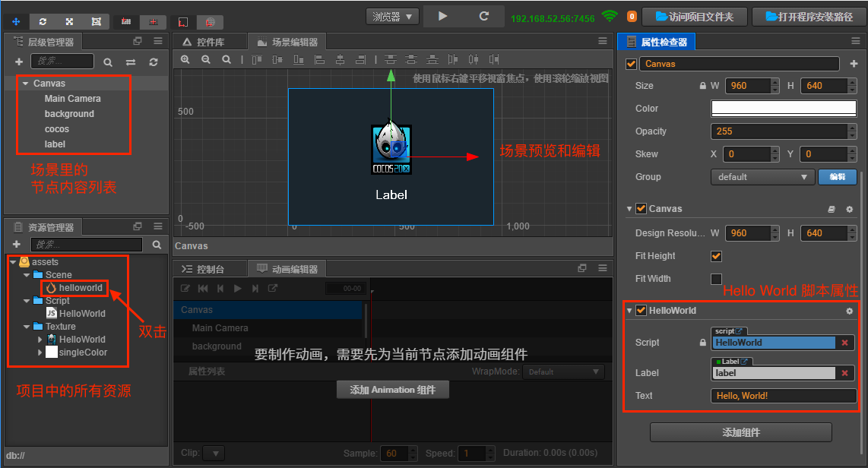
Task: Open the Group default dropdown
Action: pos(762,177)
